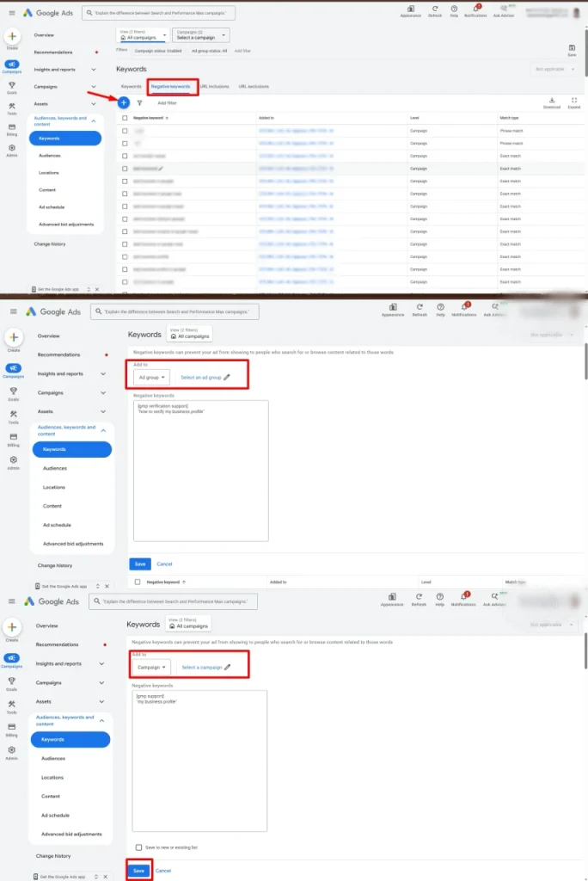The height and width of the screenshot is (881, 588).
Task: Open Help icon in the Campaign-level screenshot
Action: pyautogui.click(x=440, y=599)
